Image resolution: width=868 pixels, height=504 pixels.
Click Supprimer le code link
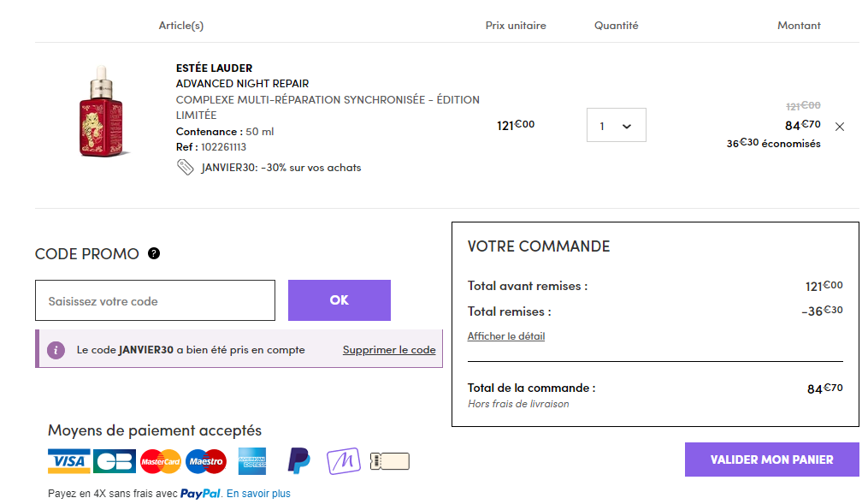(x=389, y=350)
